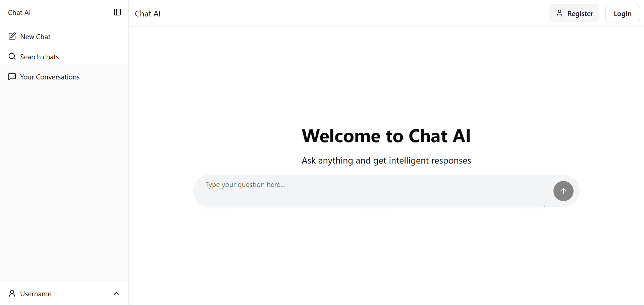Select Search chats in the sidebar
Viewport: 644px width, 305px height.
39,57
